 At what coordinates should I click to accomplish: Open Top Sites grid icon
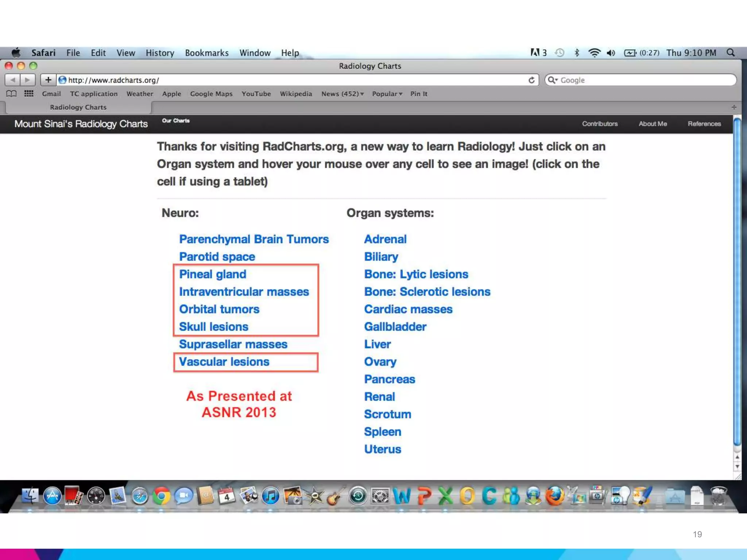point(29,94)
